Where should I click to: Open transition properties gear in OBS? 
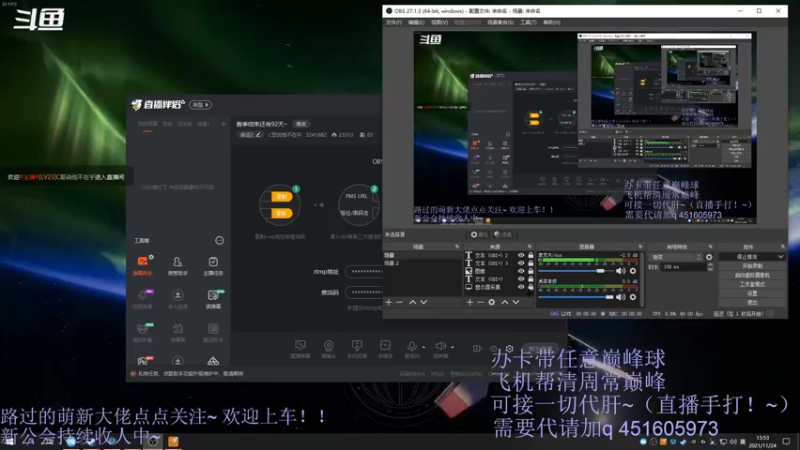(x=709, y=257)
